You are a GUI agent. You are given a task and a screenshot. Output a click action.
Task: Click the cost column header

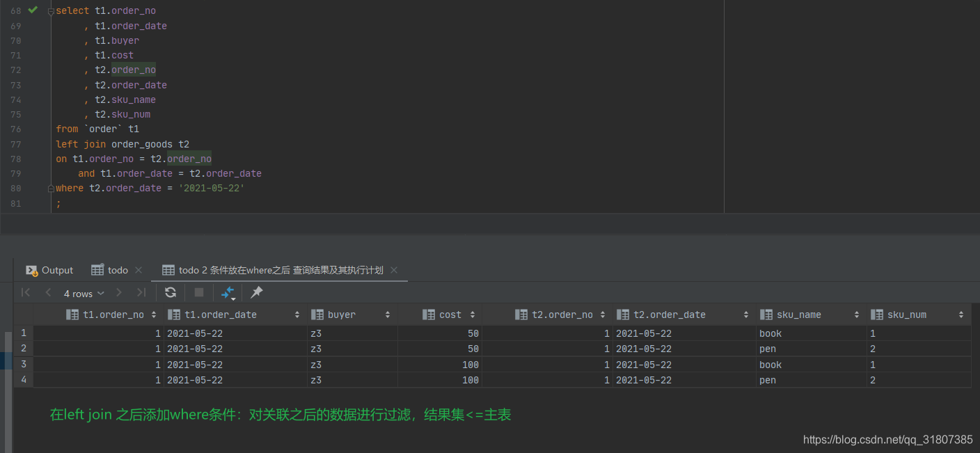pos(440,315)
